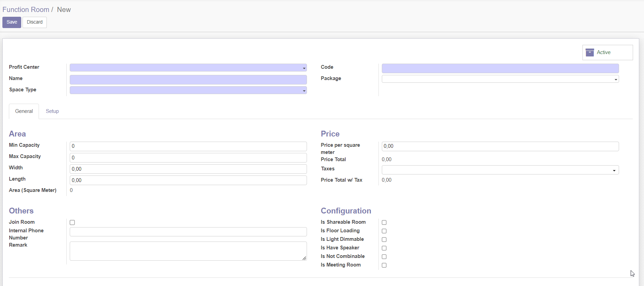This screenshot has width=644, height=286.
Task: Open the Space Type dropdown
Action: point(188,90)
